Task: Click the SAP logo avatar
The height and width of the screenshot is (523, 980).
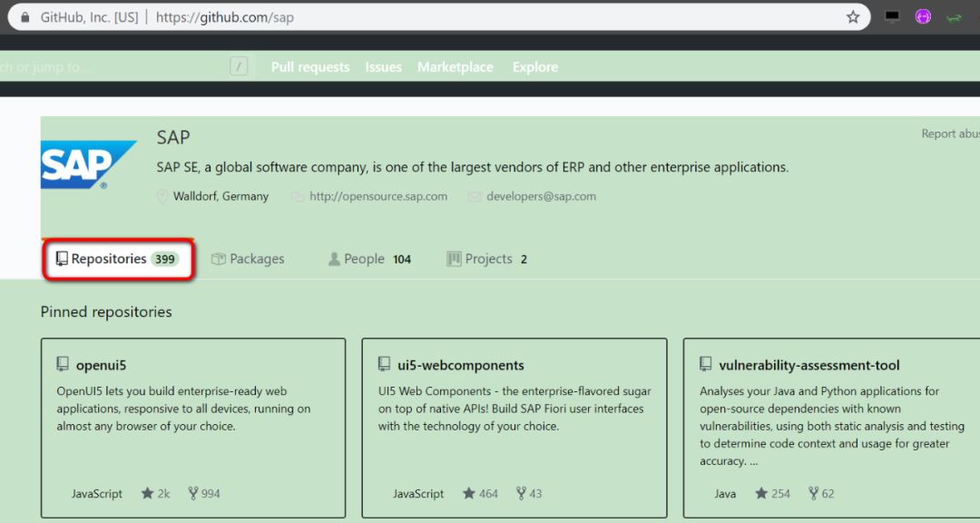Action: coord(88,164)
